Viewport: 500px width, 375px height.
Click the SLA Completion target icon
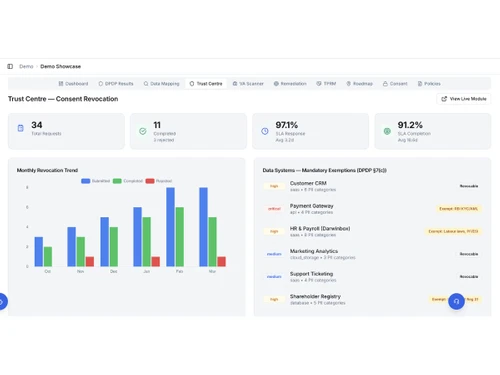(387, 131)
